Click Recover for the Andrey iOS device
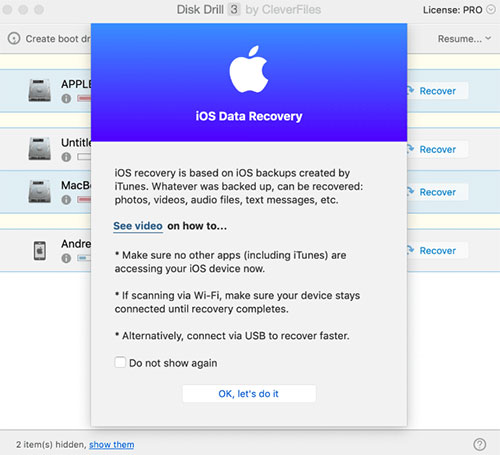Viewport: 500px width, 455px height. [x=437, y=251]
